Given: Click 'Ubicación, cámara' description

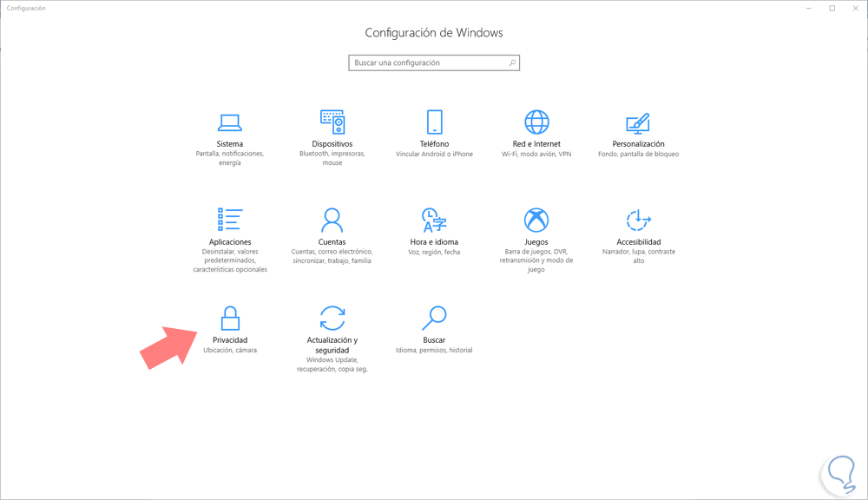Looking at the screenshot, I should pos(230,350).
